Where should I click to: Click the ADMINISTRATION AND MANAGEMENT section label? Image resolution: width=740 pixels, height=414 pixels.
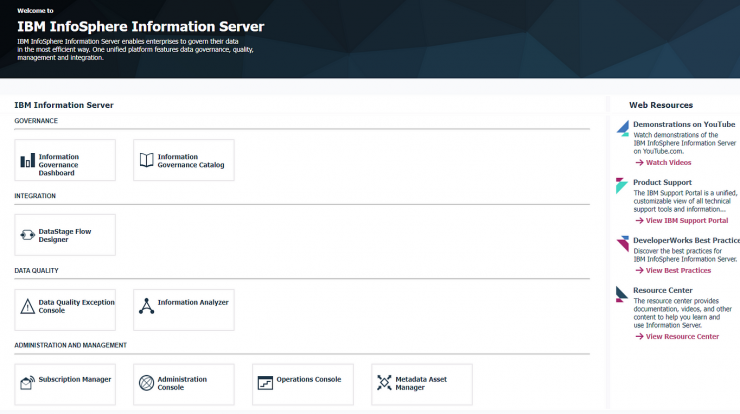70,345
